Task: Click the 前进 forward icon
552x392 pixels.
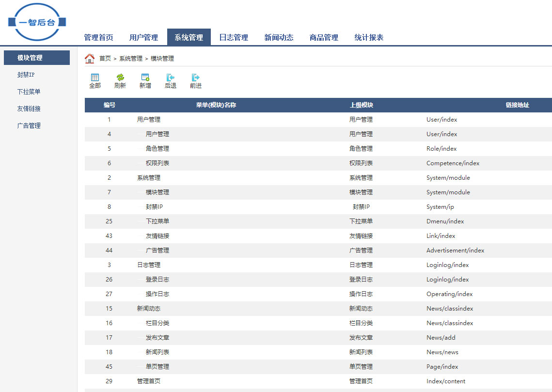Action: 195,78
